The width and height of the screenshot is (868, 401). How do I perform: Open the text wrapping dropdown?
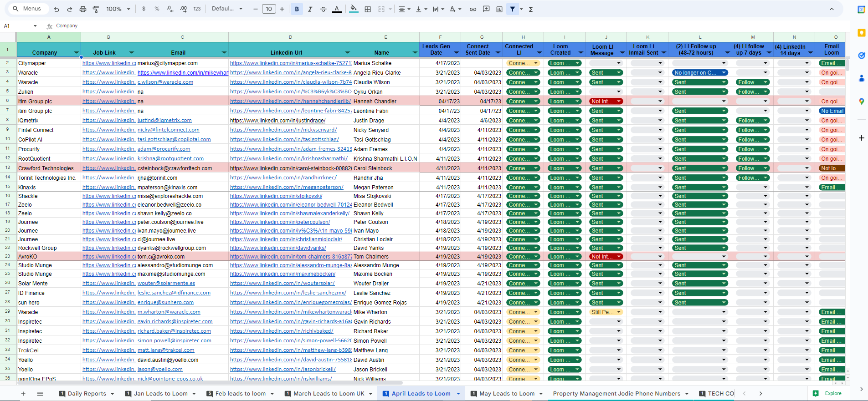click(438, 9)
